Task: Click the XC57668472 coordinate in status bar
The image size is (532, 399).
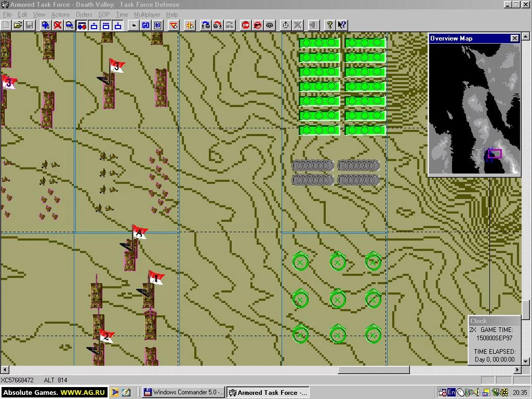Action: [17, 380]
